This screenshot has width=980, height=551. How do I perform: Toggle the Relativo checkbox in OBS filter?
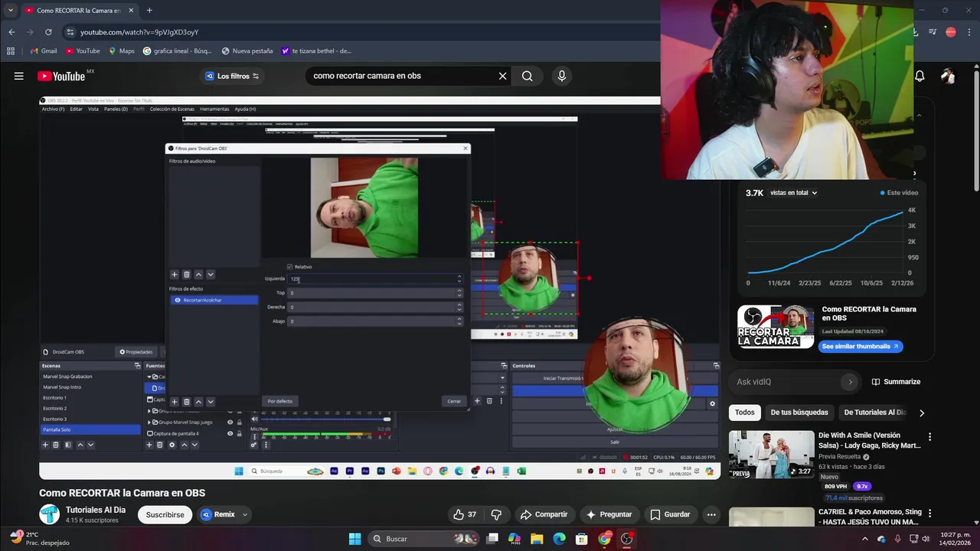pyautogui.click(x=289, y=267)
